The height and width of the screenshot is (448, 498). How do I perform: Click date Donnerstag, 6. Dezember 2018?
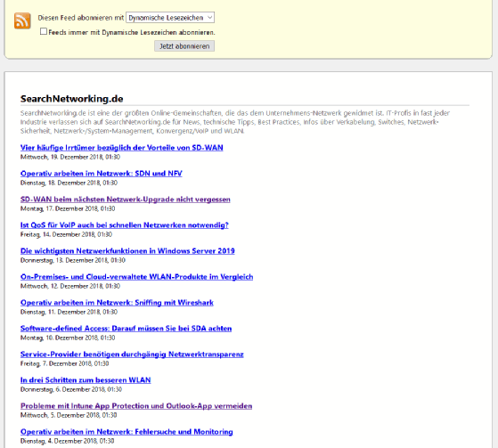(71, 389)
